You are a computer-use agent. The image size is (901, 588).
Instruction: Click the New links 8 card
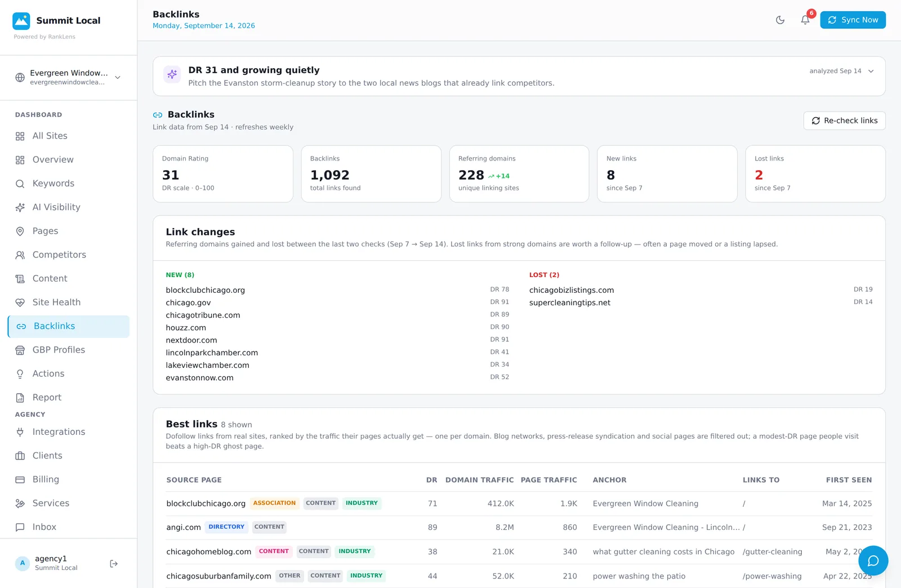pos(667,174)
